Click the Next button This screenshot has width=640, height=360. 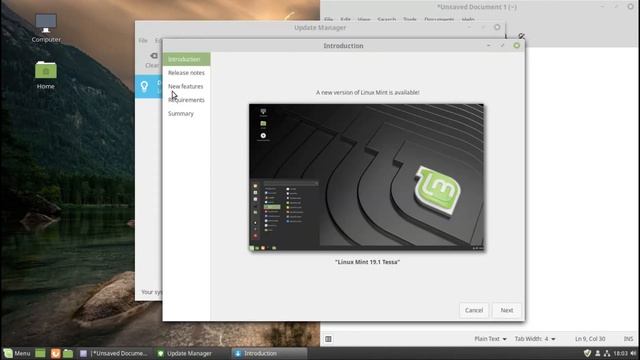pos(507,310)
